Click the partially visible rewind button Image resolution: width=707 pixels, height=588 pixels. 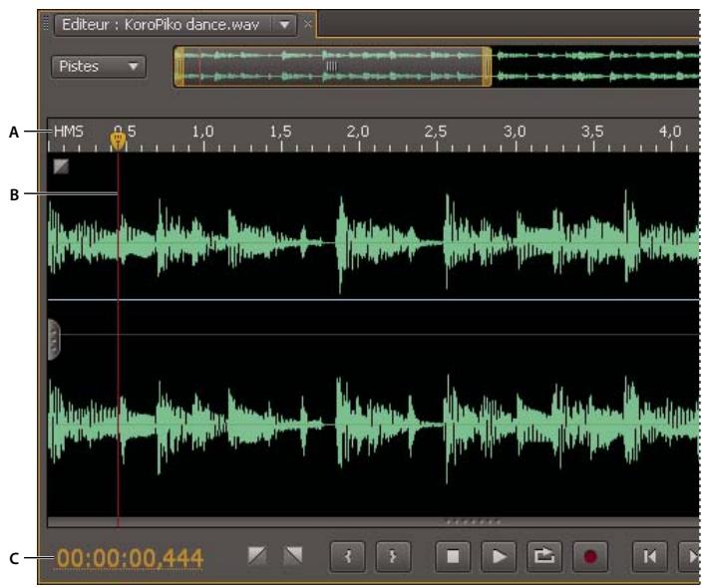click(691, 557)
